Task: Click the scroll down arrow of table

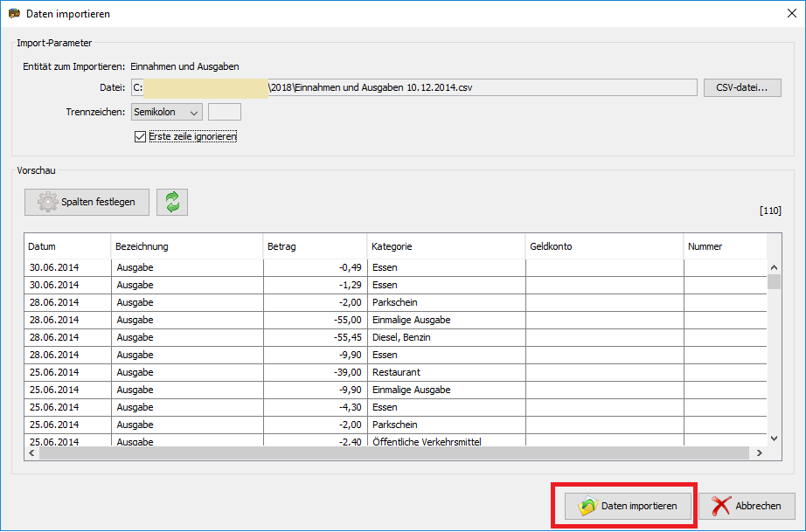Action: (x=774, y=438)
